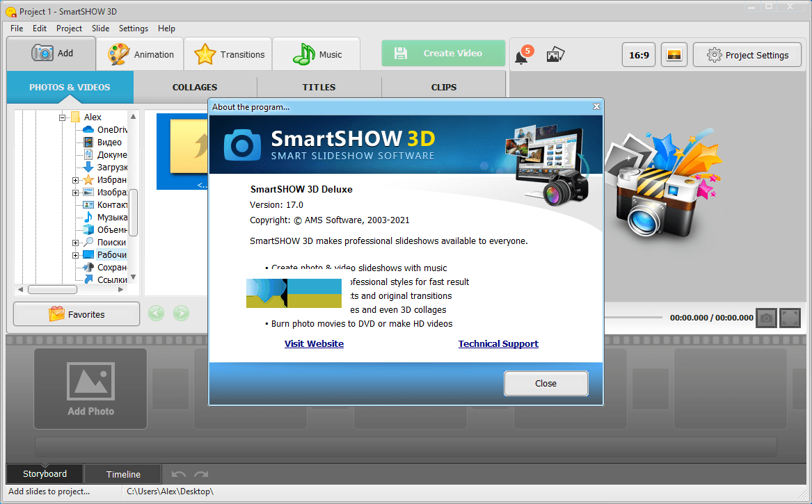Click folder tree scroll up arrow
Image resolution: width=812 pixels, height=504 pixels.
133,116
